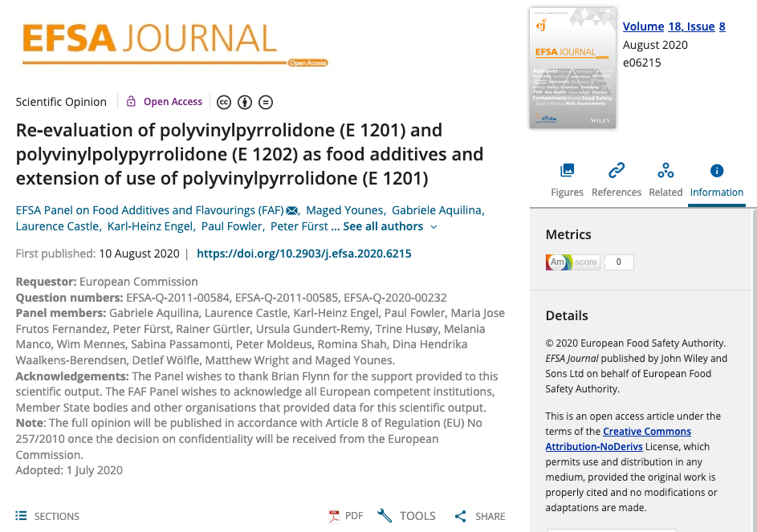Click the EFSA Journal logo
Image resolution: width=757 pixels, height=532 pixels.
pos(149,41)
